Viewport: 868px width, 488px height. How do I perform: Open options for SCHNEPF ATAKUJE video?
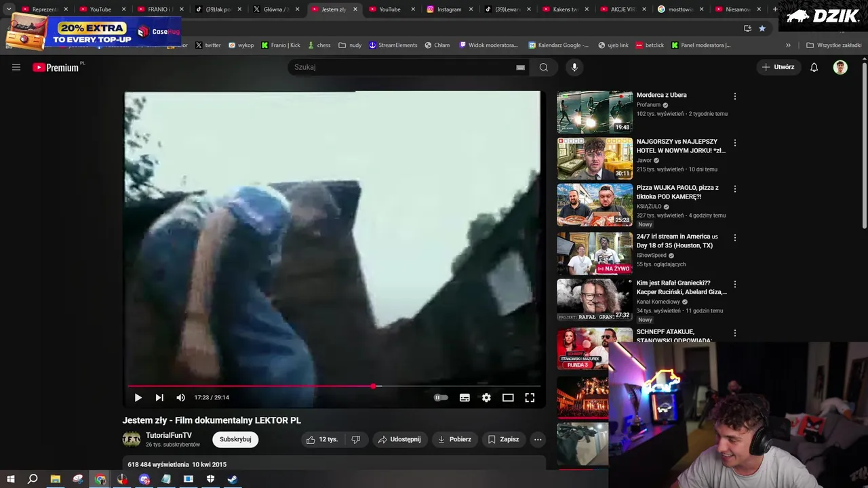(x=734, y=333)
